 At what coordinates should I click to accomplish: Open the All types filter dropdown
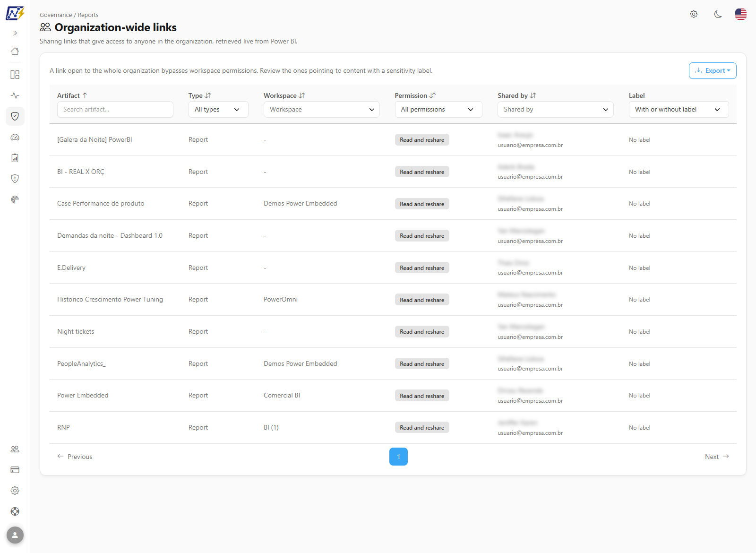tap(218, 109)
